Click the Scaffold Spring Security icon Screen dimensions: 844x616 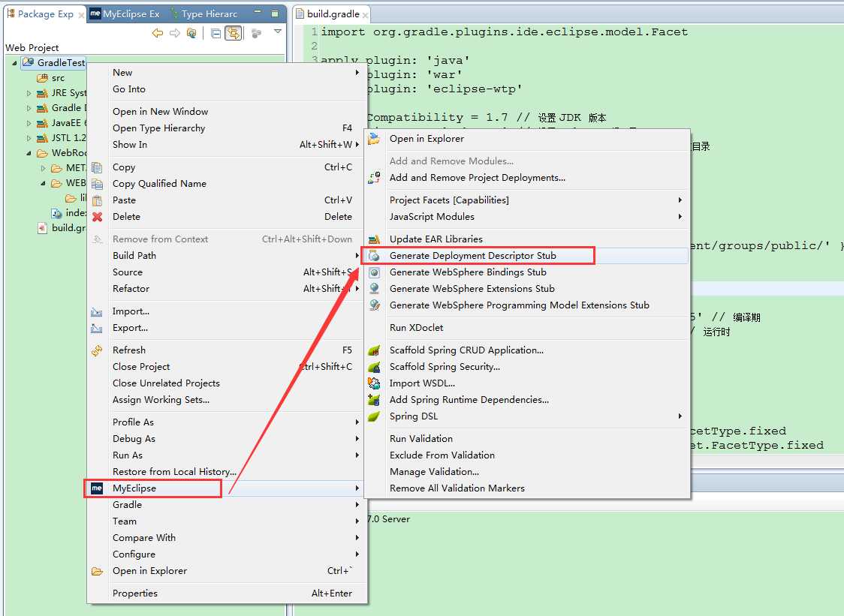pyautogui.click(x=374, y=367)
